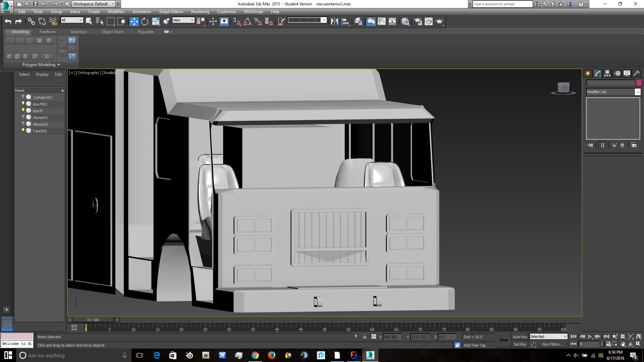Open the Polygon Modeling dropdown arrow

(x=59, y=65)
